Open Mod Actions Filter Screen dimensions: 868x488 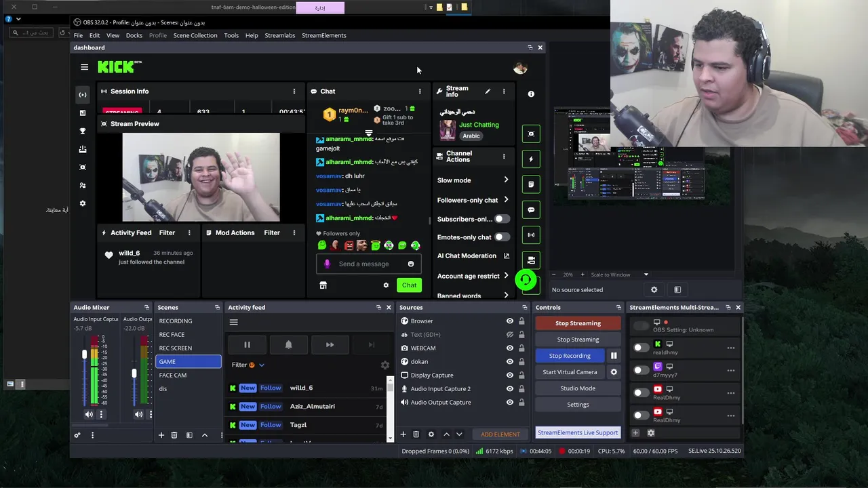272,232
